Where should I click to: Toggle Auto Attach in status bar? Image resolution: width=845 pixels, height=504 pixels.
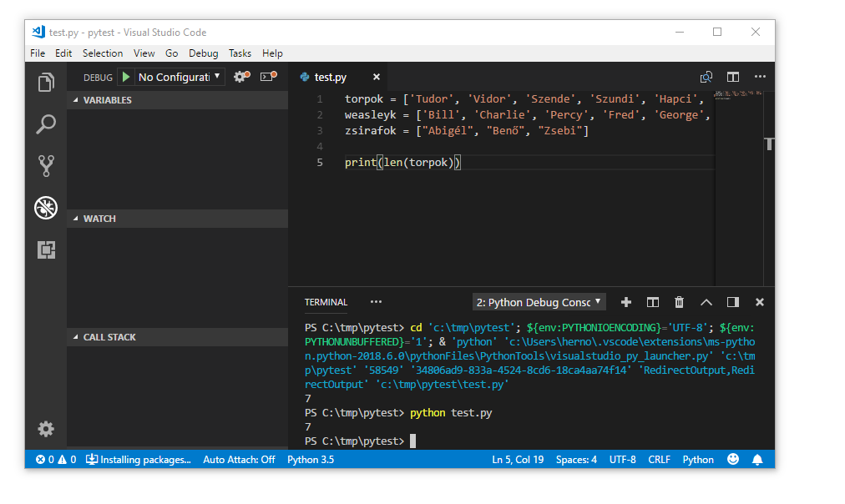click(239, 459)
